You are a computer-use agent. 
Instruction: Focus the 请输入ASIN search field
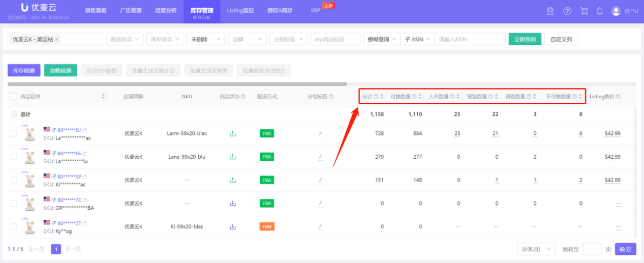click(x=469, y=39)
